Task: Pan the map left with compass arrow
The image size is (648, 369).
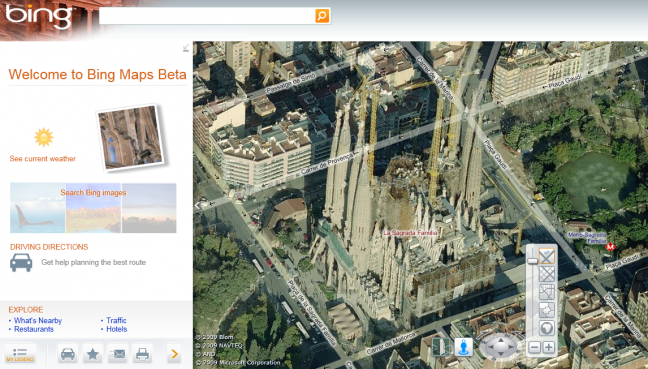Action: click(490, 348)
